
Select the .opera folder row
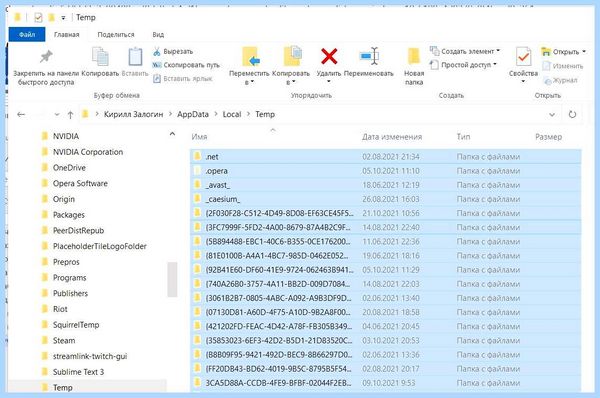click(x=386, y=171)
